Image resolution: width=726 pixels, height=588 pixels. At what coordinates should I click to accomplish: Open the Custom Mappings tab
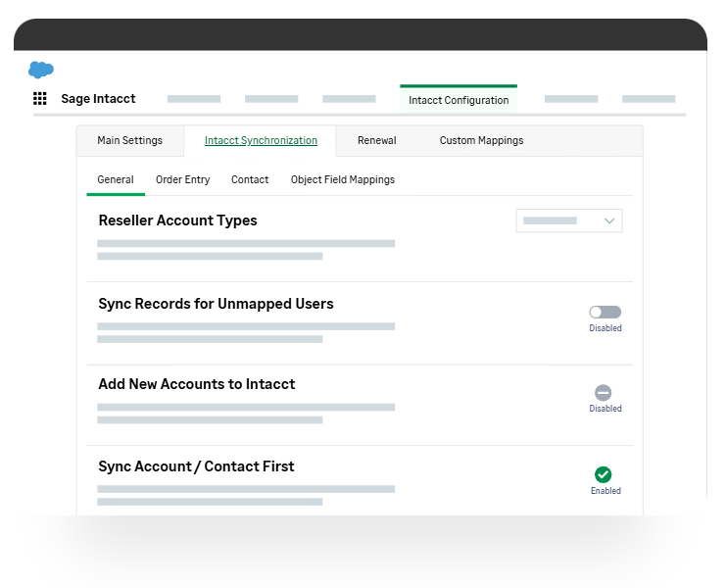point(481,140)
